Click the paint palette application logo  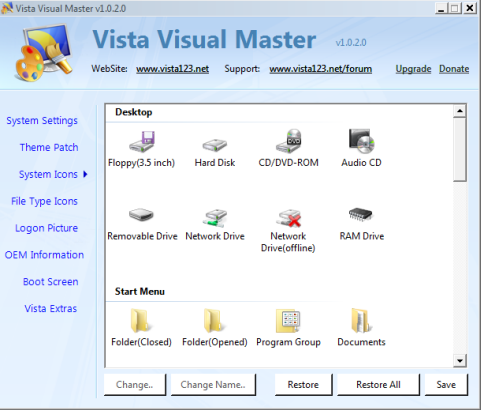pos(43,53)
